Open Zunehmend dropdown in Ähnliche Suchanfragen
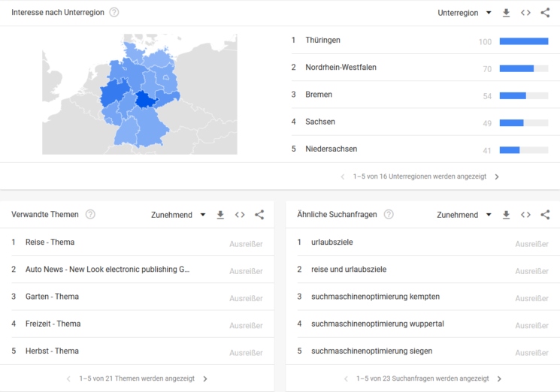This screenshot has height=392, width=560. [x=464, y=215]
